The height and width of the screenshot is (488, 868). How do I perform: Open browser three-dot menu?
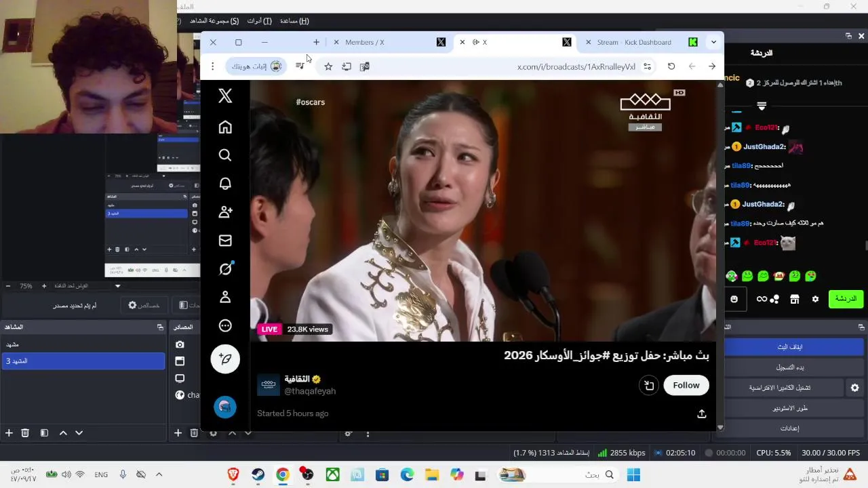(x=213, y=66)
